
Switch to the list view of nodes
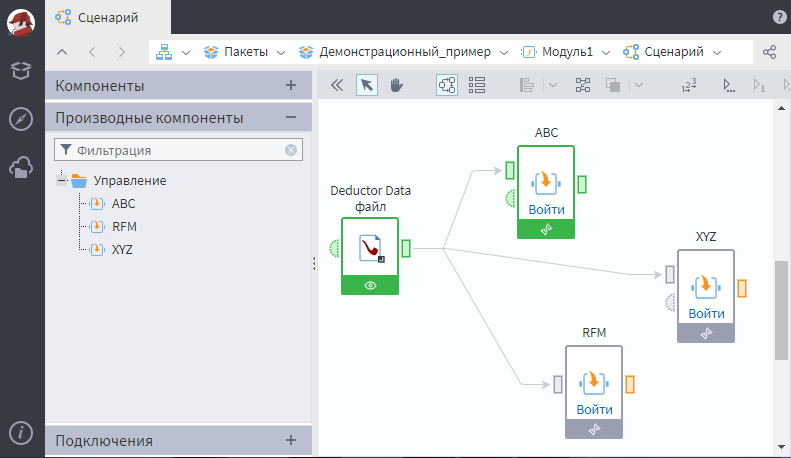pos(477,85)
